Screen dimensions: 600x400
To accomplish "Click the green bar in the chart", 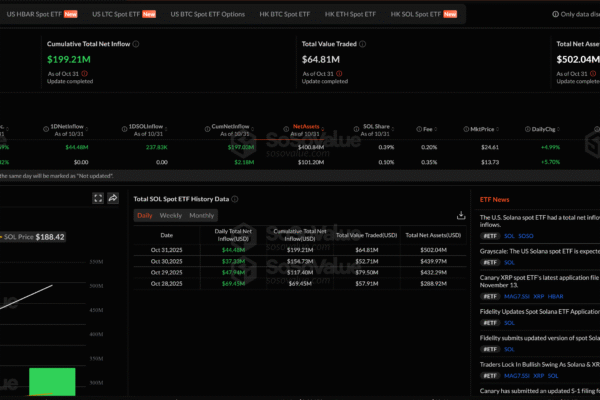I will [51, 381].
